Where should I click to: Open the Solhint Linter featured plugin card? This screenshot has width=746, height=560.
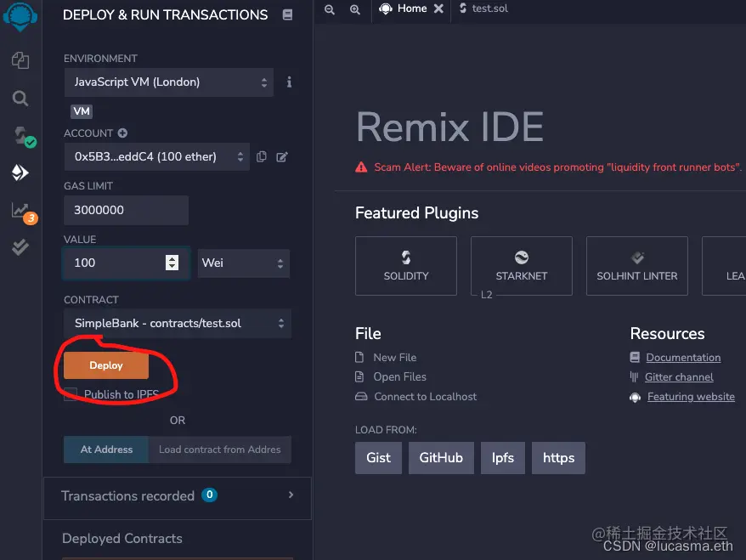point(637,266)
